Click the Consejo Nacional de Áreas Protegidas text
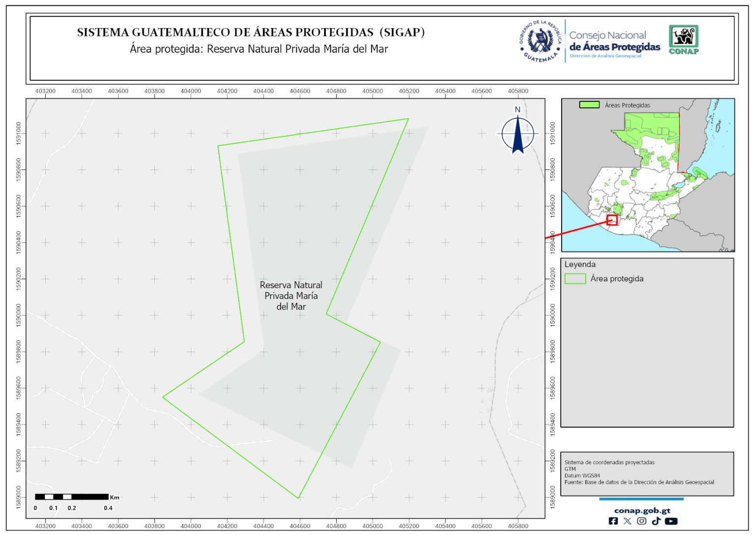Viewport: 756px width, 535px height. (x=614, y=42)
